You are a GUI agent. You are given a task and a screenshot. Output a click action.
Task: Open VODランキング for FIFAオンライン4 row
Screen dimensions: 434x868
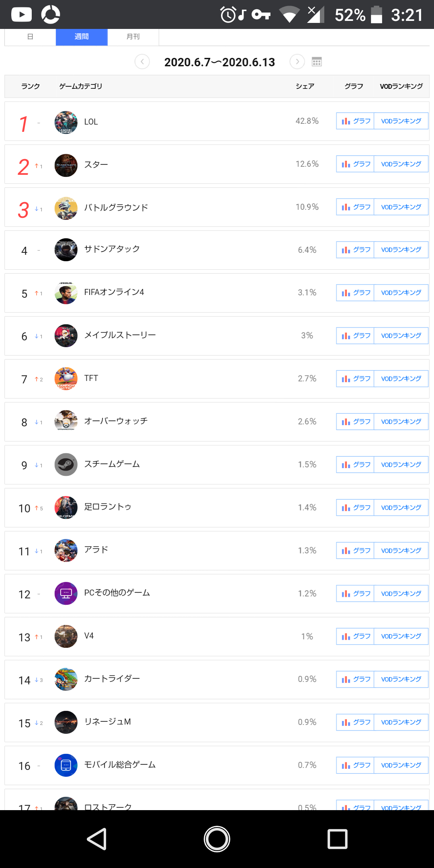[401, 293]
